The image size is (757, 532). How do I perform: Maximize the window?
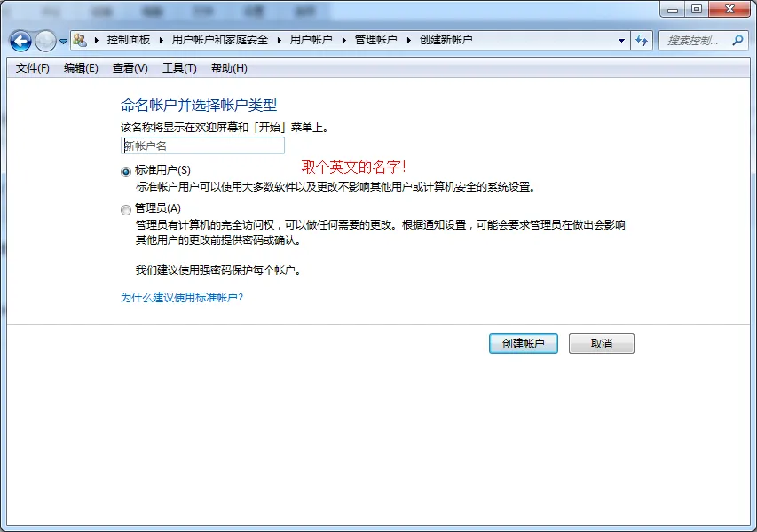[697, 9]
